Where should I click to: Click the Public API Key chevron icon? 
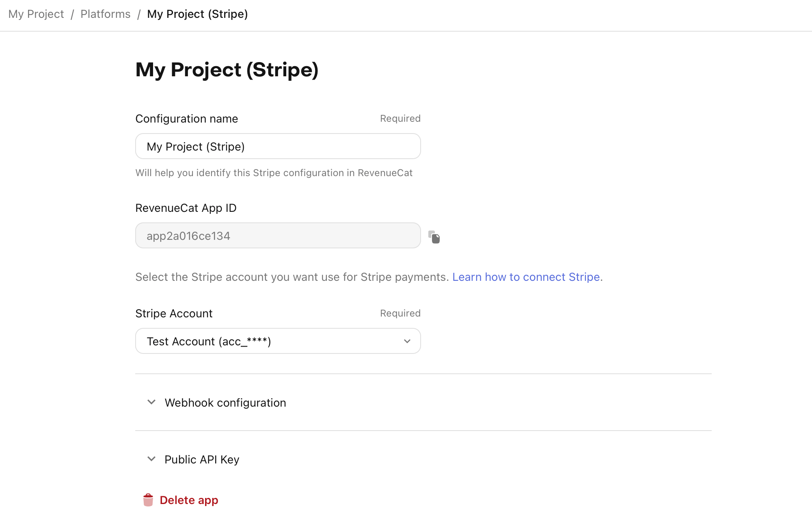(151, 459)
